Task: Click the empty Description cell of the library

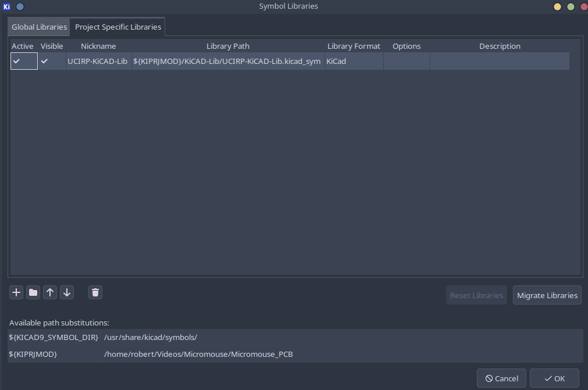Action: coord(500,60)
